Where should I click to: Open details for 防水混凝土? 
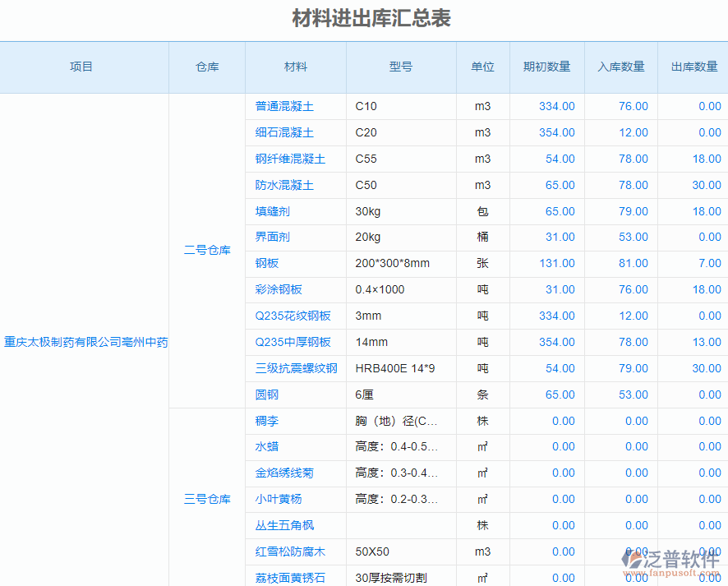click(283, 185)
